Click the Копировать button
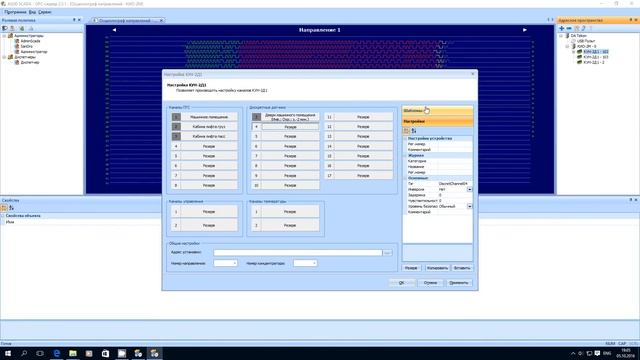Image resolution: width=640 pixels, height=360 pixels. click(437, 268)
